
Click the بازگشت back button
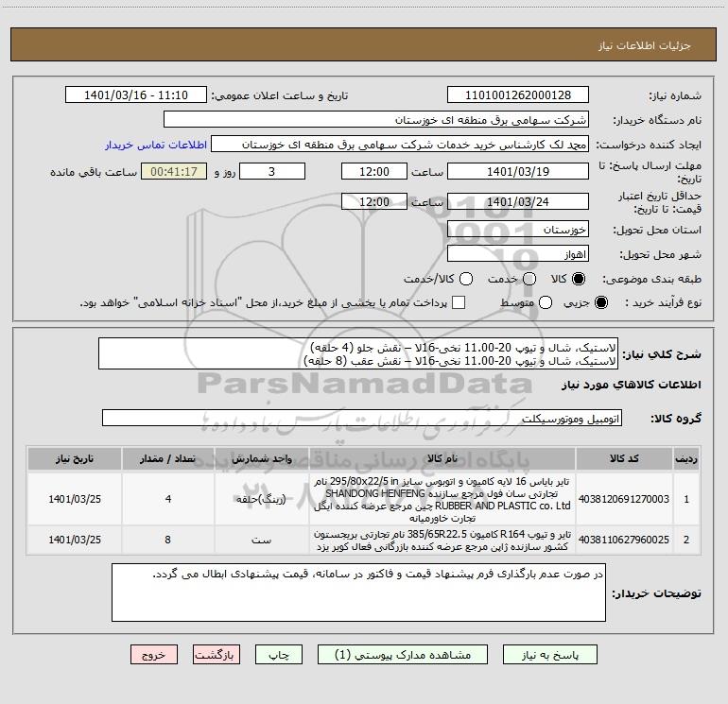(x=217, y=655)
